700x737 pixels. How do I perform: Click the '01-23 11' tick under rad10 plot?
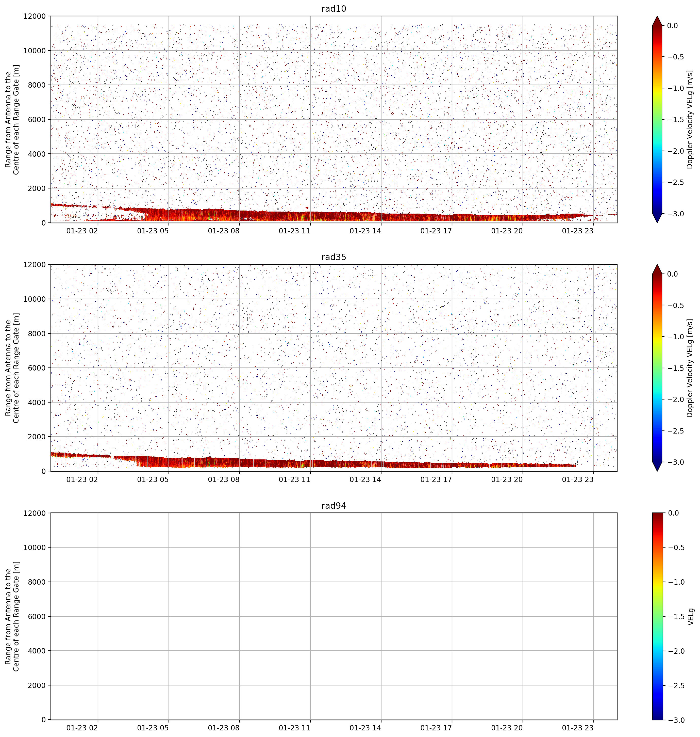point(294,231)
